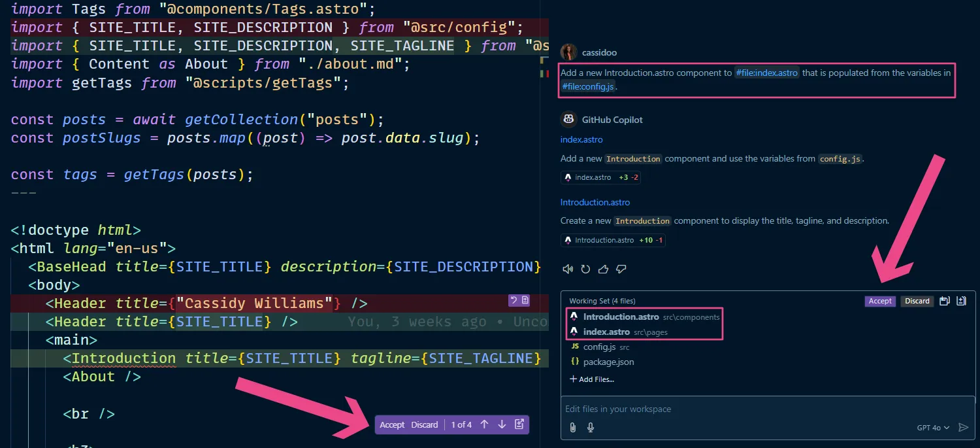Viewport: 980px width, 448px height.
Task: Click the GitHub Copilot avatar icon
Action: (568, 119)
